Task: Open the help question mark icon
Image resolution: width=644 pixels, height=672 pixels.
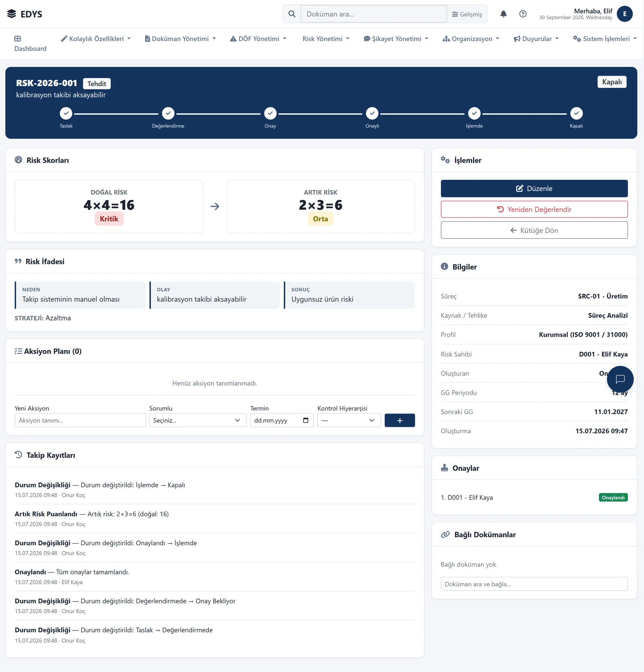Action: 522,14
